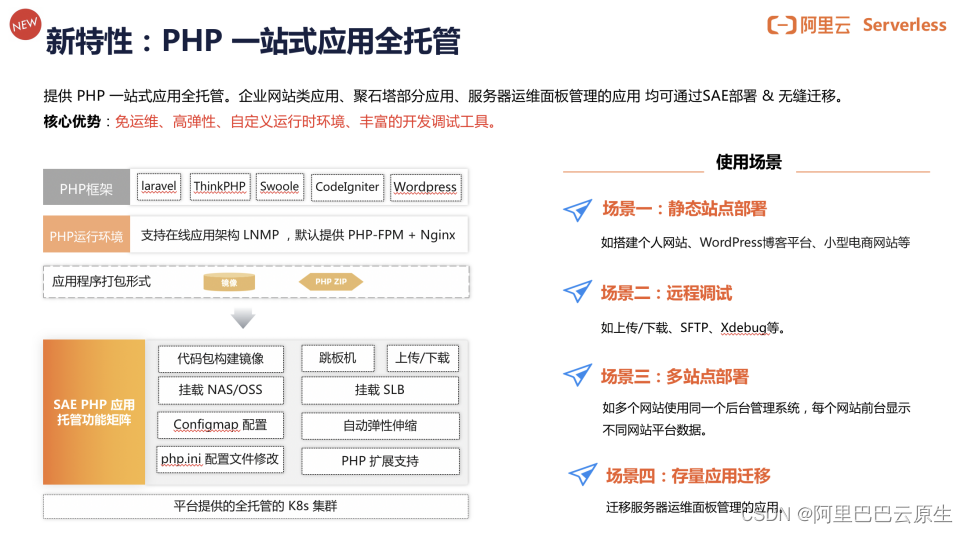Click the 上传/下载 box
The width and height of the screenshot is (968, 533).
(x=422, y=358)
